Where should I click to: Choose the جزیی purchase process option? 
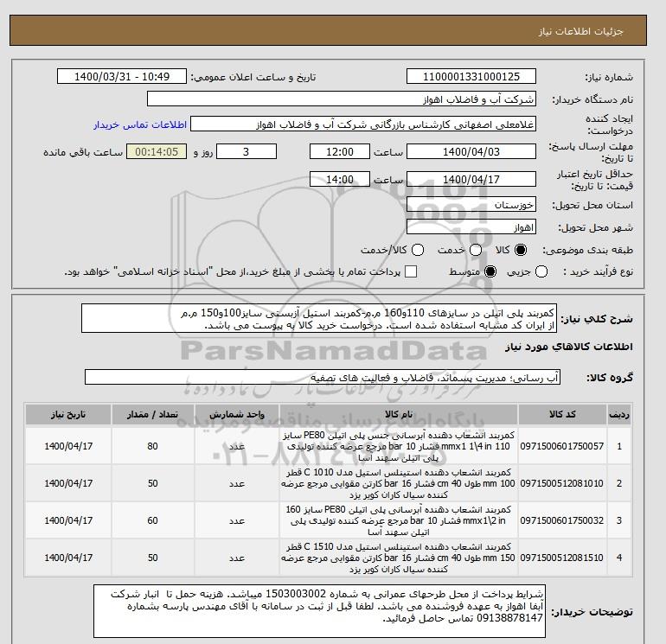pos(541,271)
